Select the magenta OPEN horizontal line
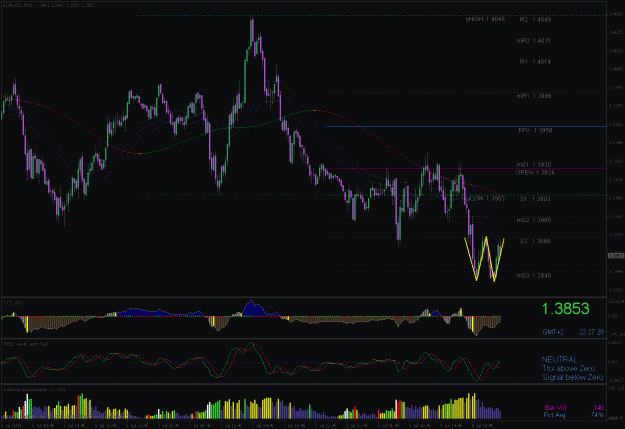This screenshot has height=429, width=625. coord(466,169)
